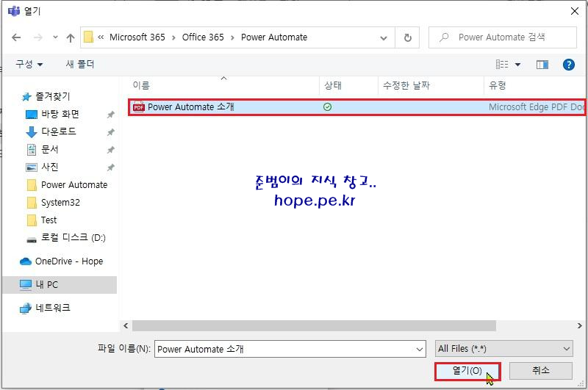This screenshot has width=588, height=390.
Task: Click the forward navigation arrow
Action: 38,37
